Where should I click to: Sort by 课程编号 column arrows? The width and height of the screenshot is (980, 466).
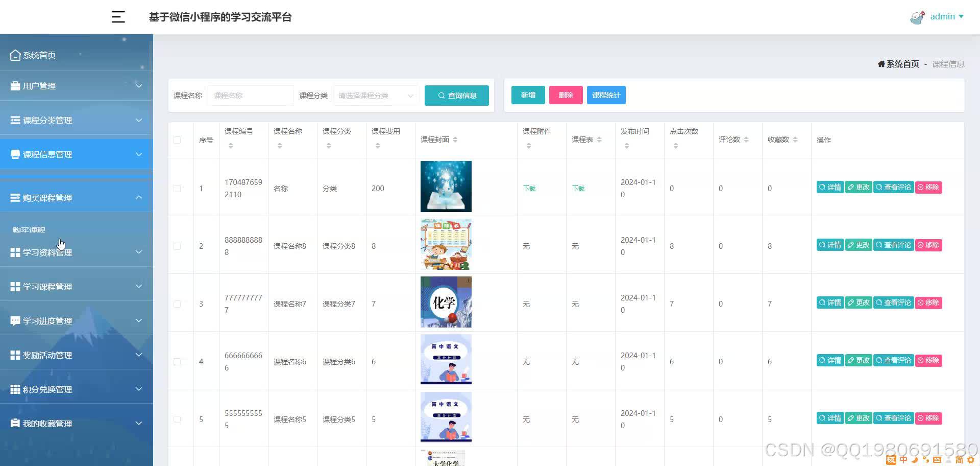231,146
